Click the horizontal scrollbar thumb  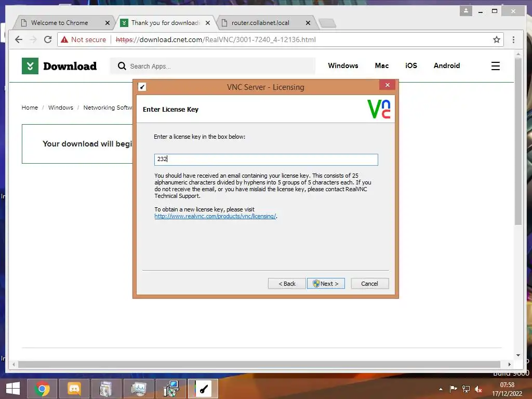click(259, 364)
